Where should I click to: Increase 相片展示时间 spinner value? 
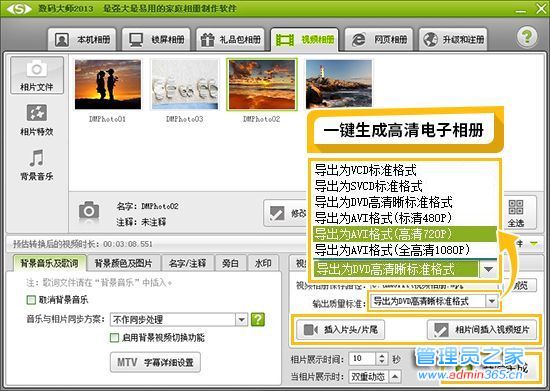click(382, 355)
